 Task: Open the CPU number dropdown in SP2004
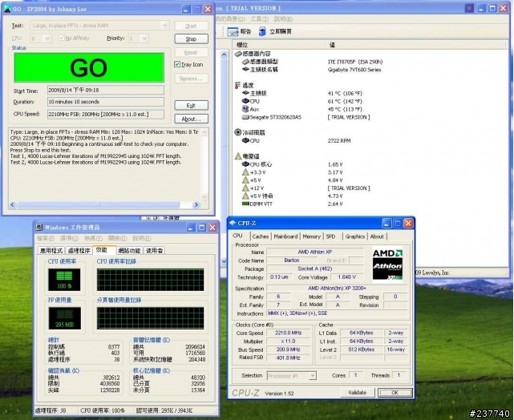point(47,38)
